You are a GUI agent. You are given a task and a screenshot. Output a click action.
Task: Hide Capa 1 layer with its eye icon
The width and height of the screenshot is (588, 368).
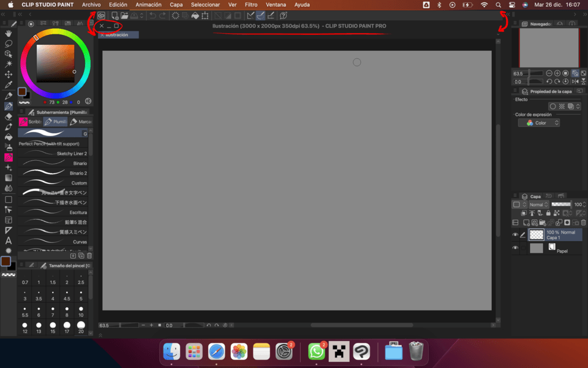(515, 235)
